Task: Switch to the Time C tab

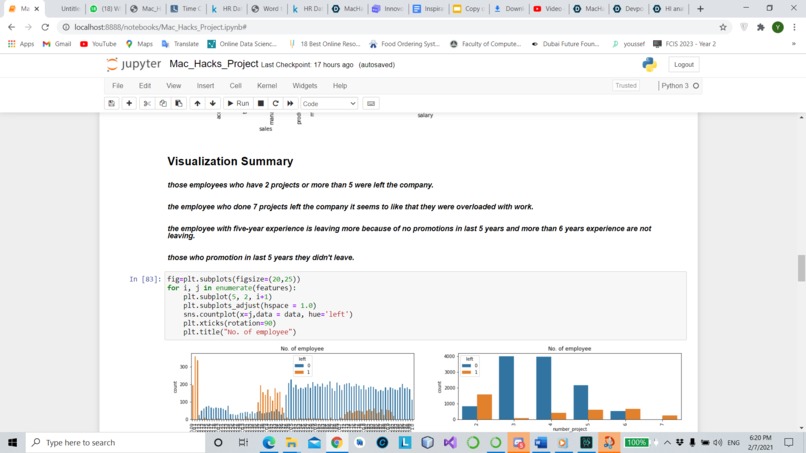Action: click(187, 9)
